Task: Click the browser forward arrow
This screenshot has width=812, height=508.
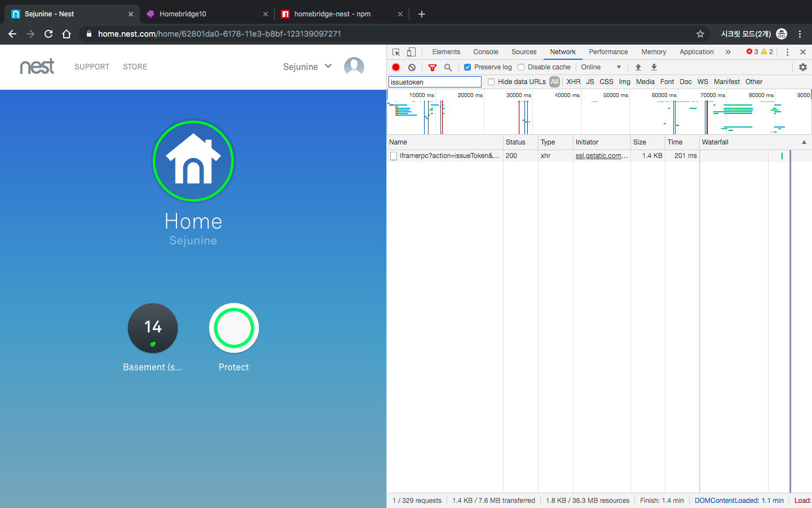Action: coord(30,34)
